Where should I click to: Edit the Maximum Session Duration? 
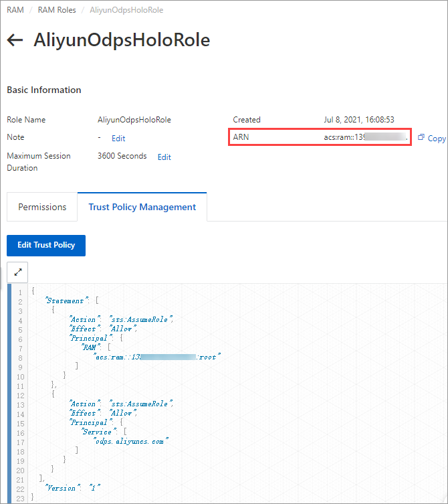[164, 157]
